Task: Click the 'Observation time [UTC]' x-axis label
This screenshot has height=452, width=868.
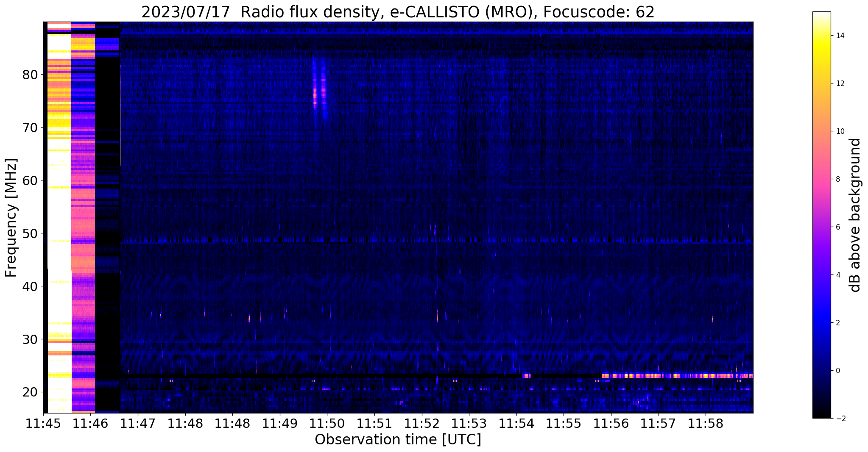Action: coord(398,440)
